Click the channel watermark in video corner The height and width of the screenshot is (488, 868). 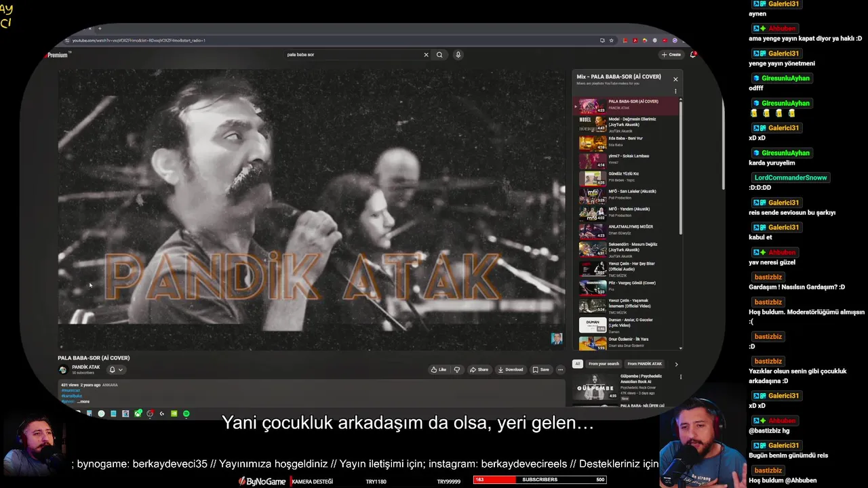pyautogui.click(x=557, y=339)
